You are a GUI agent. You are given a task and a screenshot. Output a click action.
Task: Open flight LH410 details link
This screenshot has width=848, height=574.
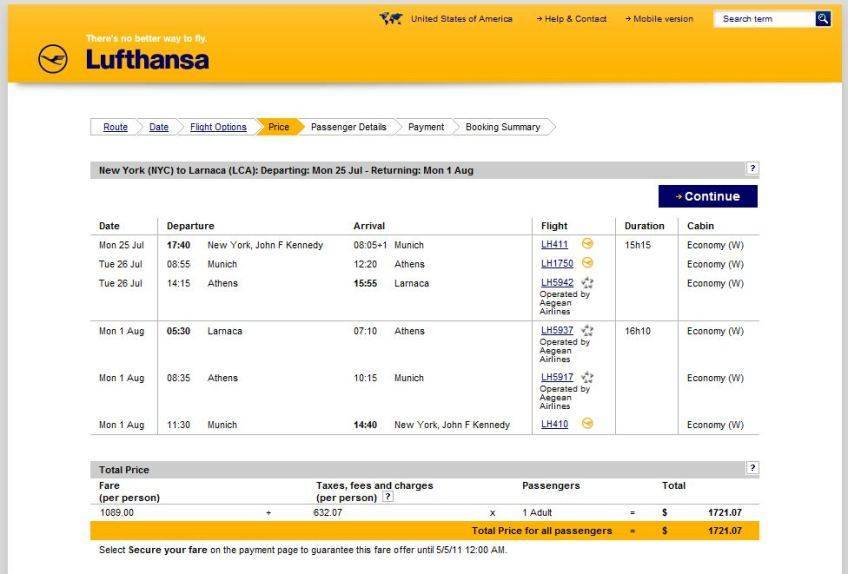tap(554, 424)
